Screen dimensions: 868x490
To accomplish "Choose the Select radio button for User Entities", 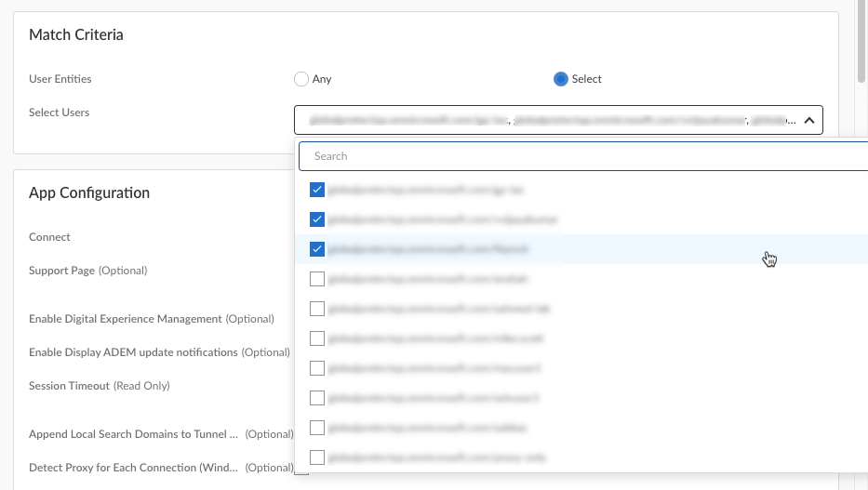I will tap(561, 79).
